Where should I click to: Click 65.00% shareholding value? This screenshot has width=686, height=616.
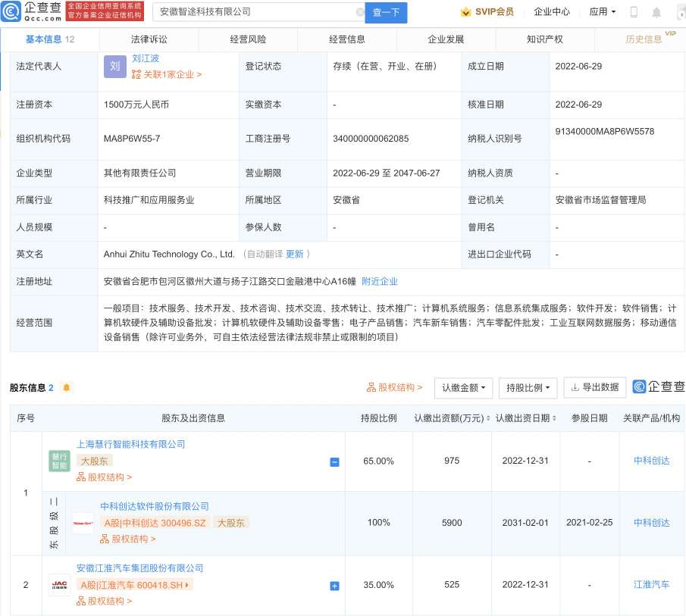pos(378,461)
